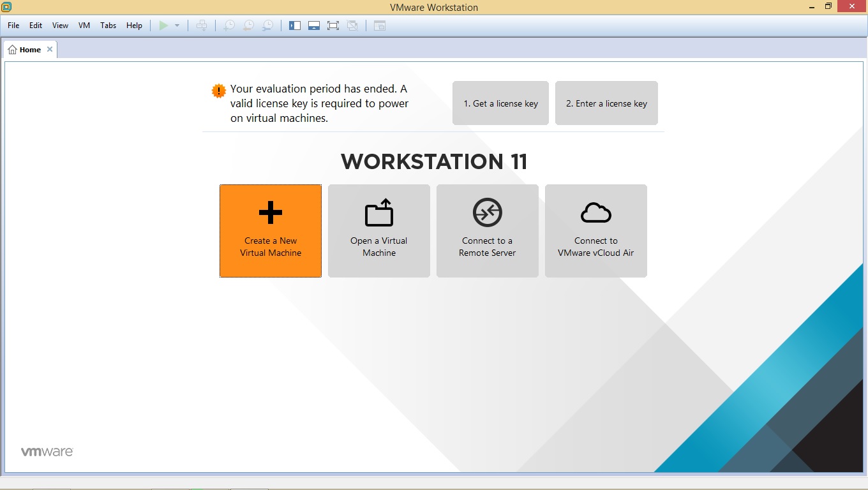Click the green Power On play icon
Viewport: 868px width, 490px height.
tap(163, 26)
